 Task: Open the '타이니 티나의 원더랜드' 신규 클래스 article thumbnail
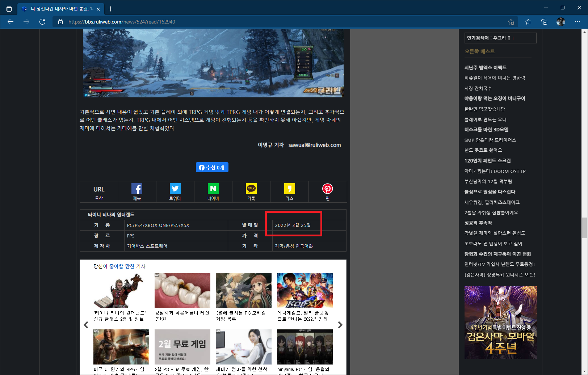click(121, 290)
